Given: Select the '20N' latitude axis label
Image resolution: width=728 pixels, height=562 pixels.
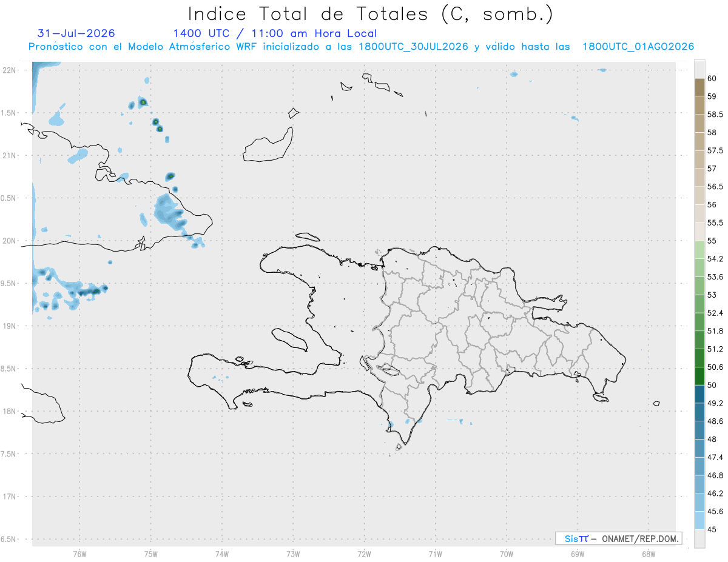Looking at the screenshot, I should pos(10,241).
